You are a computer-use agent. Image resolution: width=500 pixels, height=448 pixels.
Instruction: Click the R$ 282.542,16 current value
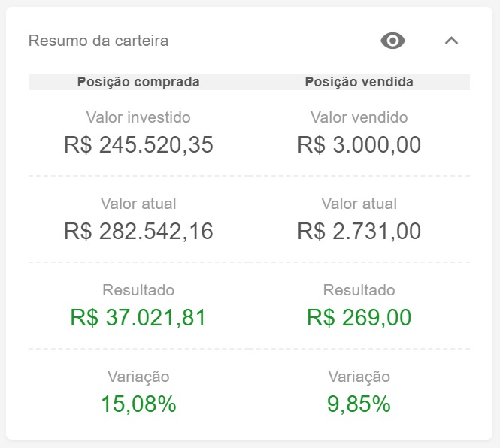[x=138, y=231]
